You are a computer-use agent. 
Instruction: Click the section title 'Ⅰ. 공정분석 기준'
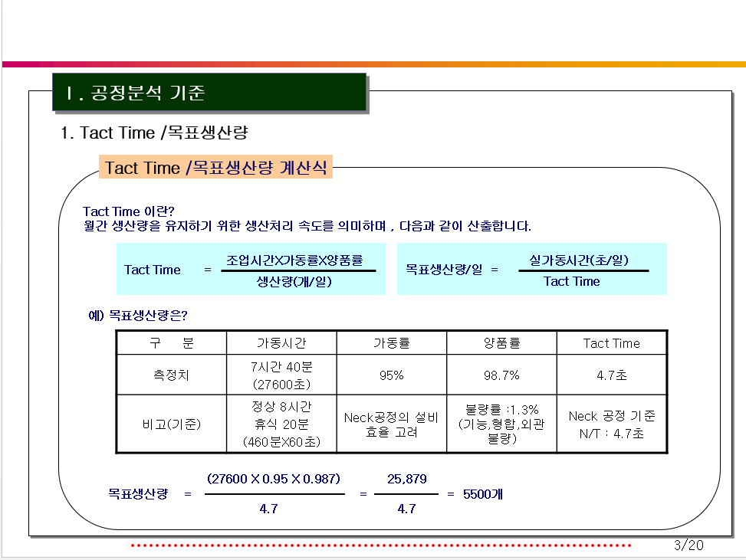pos(136,92)
